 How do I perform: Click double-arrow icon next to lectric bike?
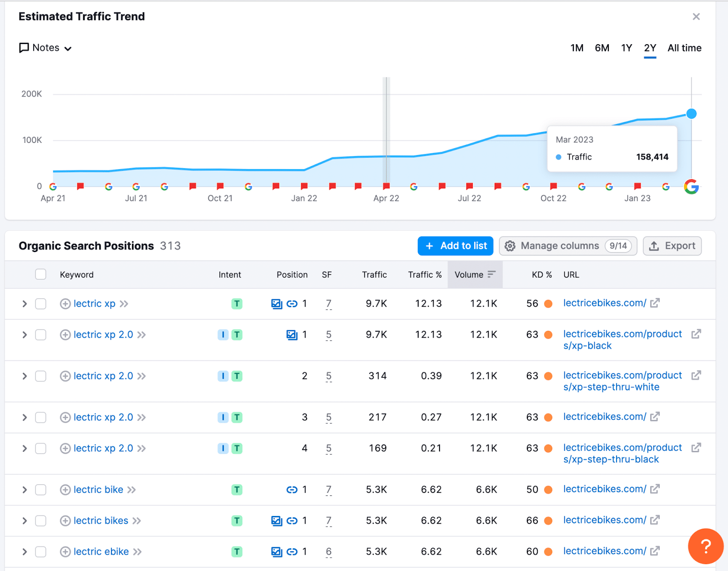point(131,490)
